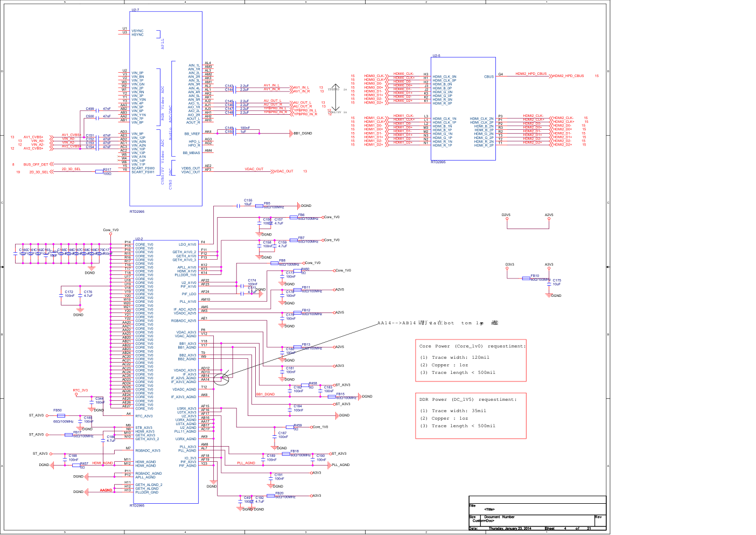Select the VSYNC pin on U2-7
This screenshot has width=756, height=535.
point(137,31)
